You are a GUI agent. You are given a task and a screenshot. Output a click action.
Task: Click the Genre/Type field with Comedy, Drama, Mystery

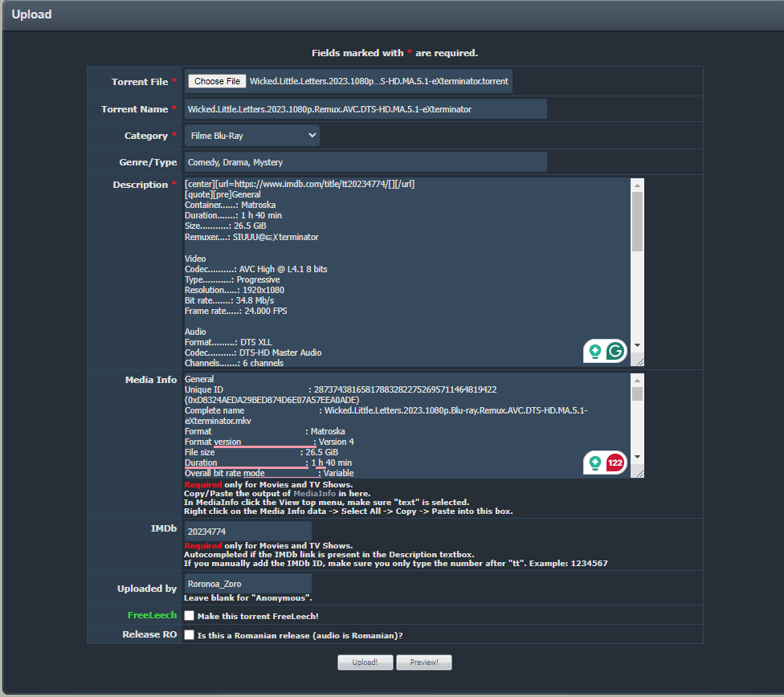(x=365, y=162)
